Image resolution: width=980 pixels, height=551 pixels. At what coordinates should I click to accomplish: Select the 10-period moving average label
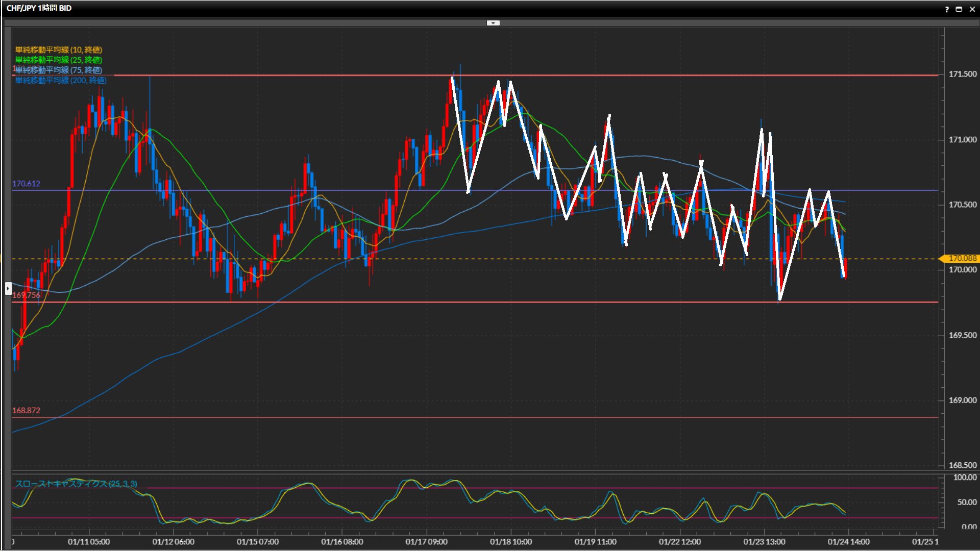click(x=59, y=49)
